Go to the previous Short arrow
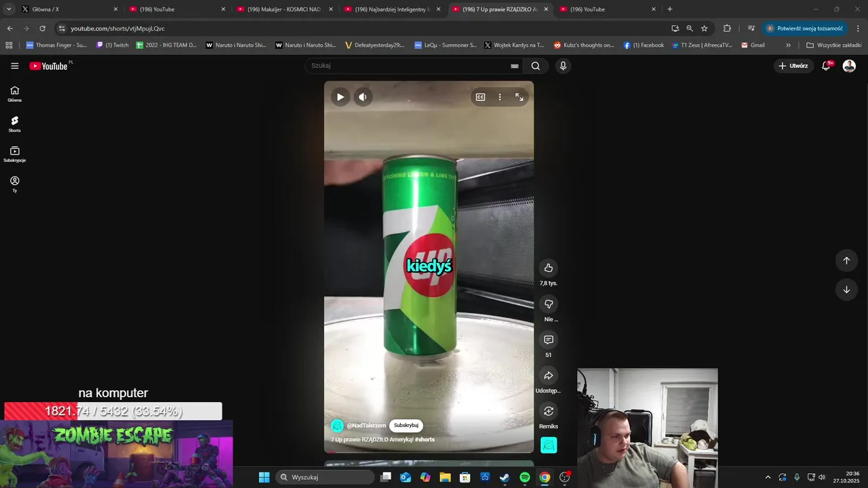The height and width of the screenshot is (488, 868). [x=846, y=260]
